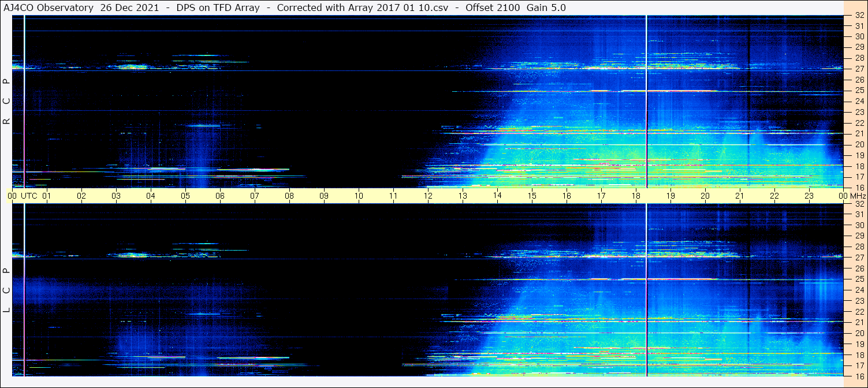Click the 17 hour label on the UTC time axis
The height and width of the screenshot is (388, 868).
(x=601, y=196)
